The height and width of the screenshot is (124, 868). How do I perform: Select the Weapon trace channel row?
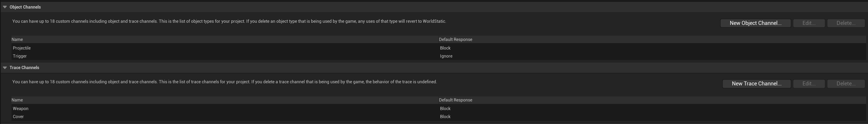coord(21,108)
